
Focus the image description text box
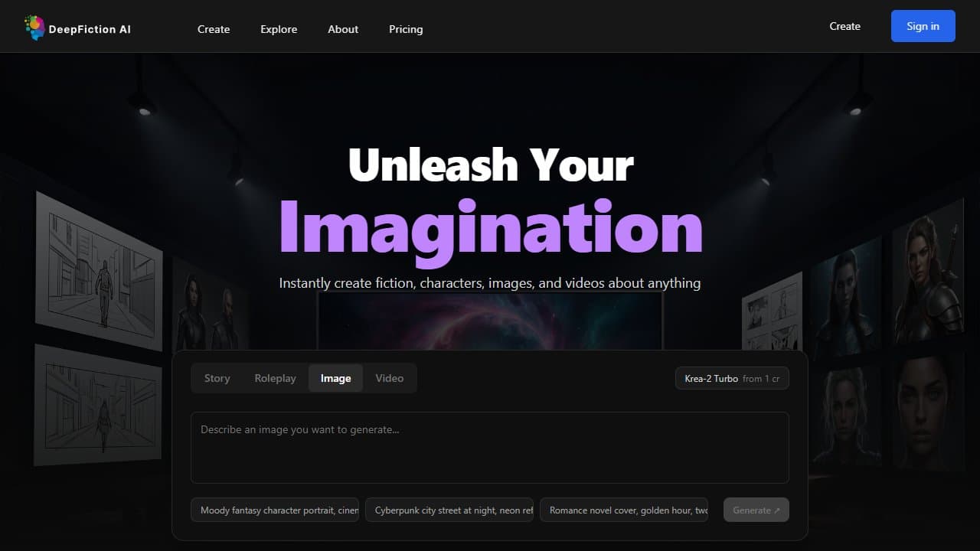(x=490, y=448)
